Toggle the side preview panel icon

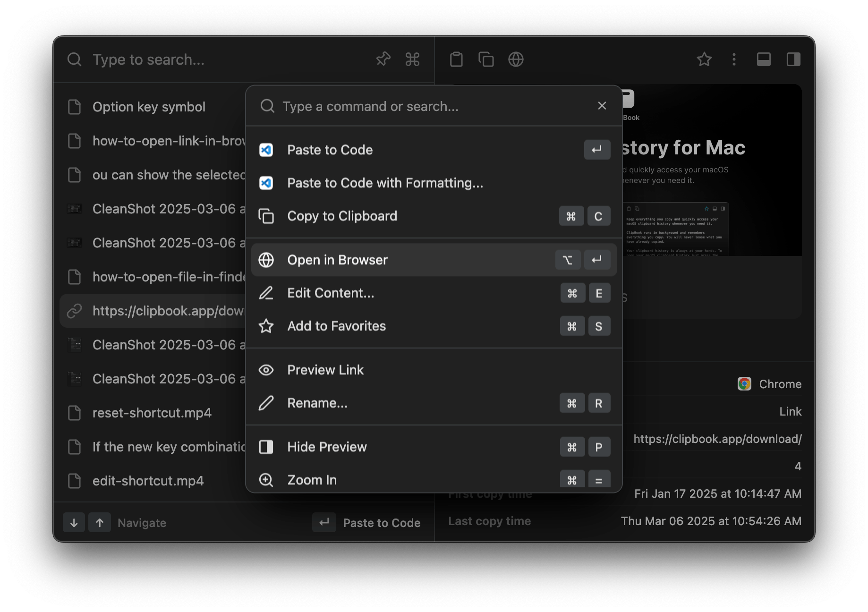coord(793,59)
